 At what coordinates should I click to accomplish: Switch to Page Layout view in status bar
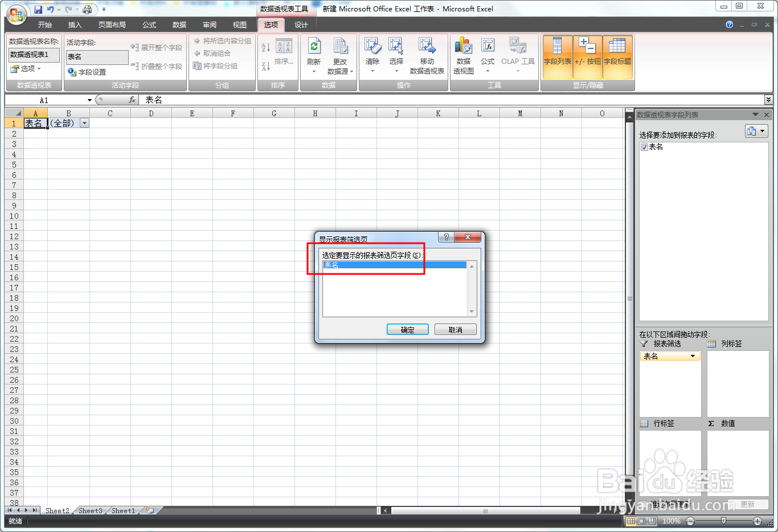[x=642, y=521]
